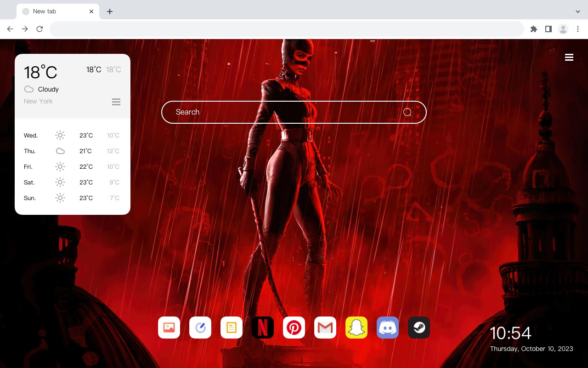This screenshot has height=368, width=588.
Task: Click the 10:54 clock display
Action: pos(510,333)
